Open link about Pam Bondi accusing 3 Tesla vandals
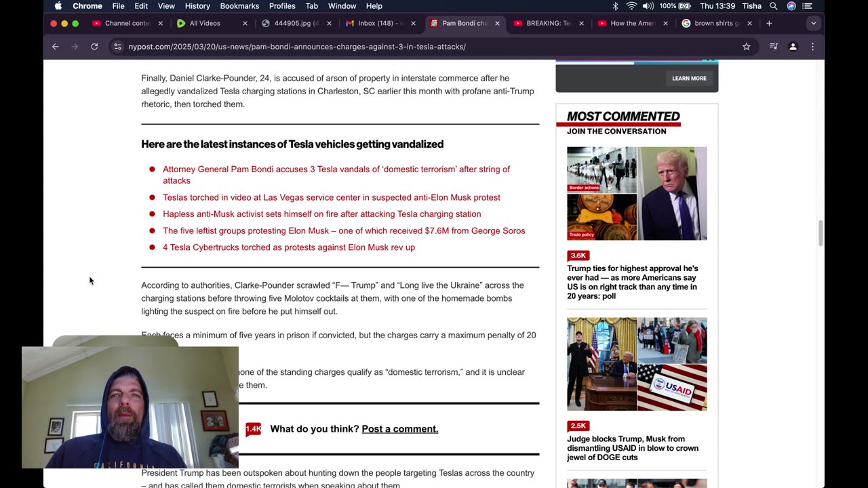Image resolution: width=868 pixels, height=488 pixels. [336, 175]
